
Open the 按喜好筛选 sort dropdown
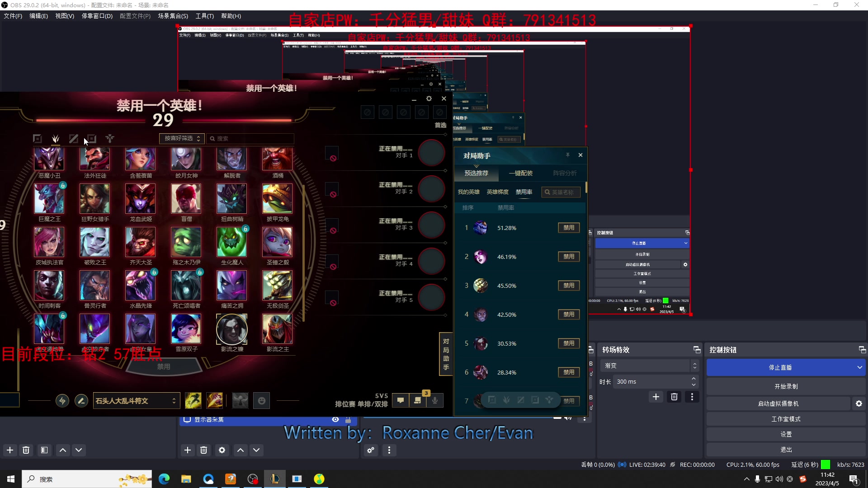182,138
